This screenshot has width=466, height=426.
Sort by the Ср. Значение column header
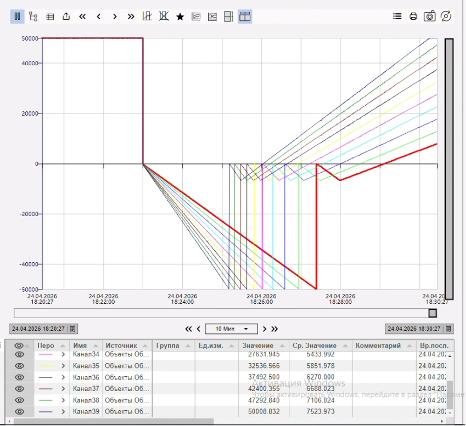pos(321,346)
